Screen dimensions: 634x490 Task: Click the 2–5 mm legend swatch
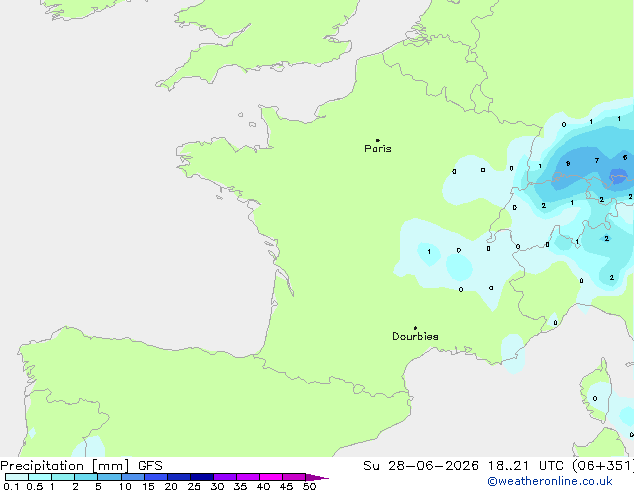[86, 477]
